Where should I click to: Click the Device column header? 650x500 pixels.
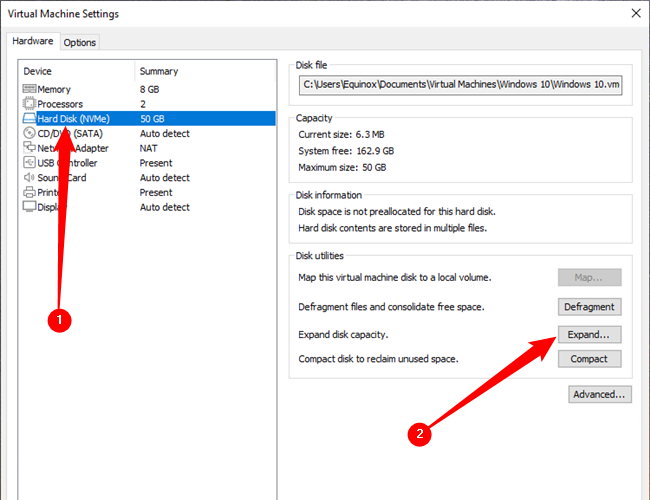pyautogui.click(x=75, y=71)
